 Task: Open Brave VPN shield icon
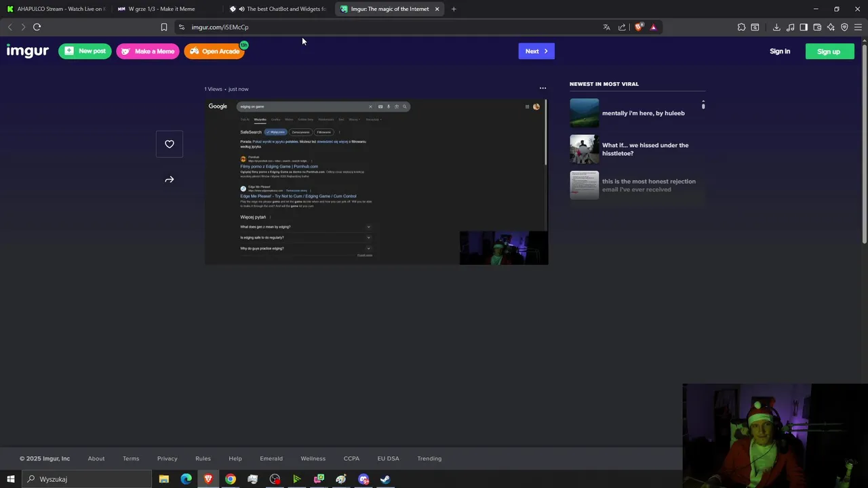tap(844, 27)
